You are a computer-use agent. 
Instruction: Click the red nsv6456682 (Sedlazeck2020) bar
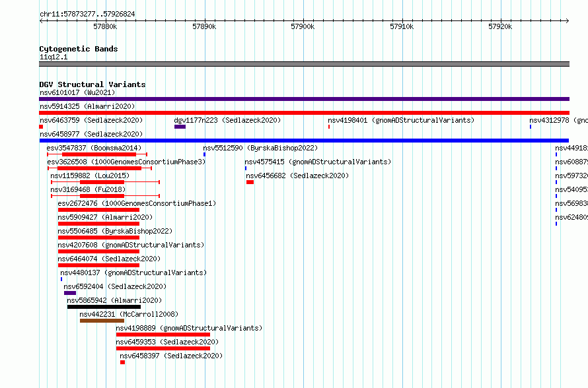[x=250, y=182]
